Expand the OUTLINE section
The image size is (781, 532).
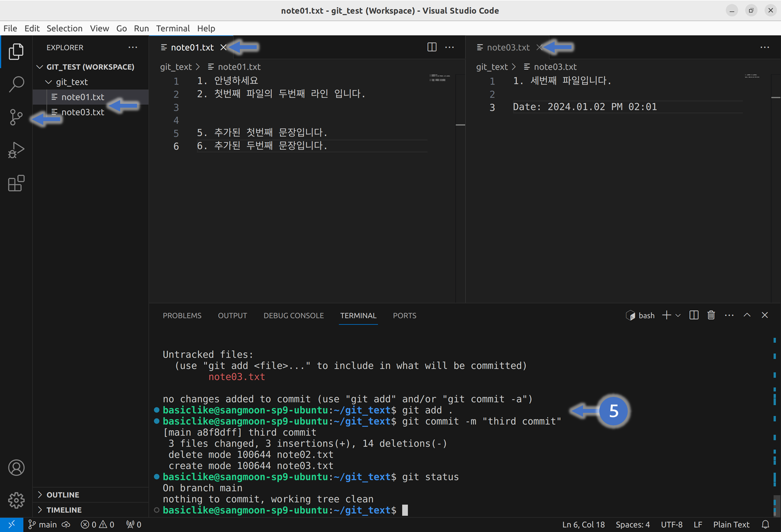pos(90,495)
